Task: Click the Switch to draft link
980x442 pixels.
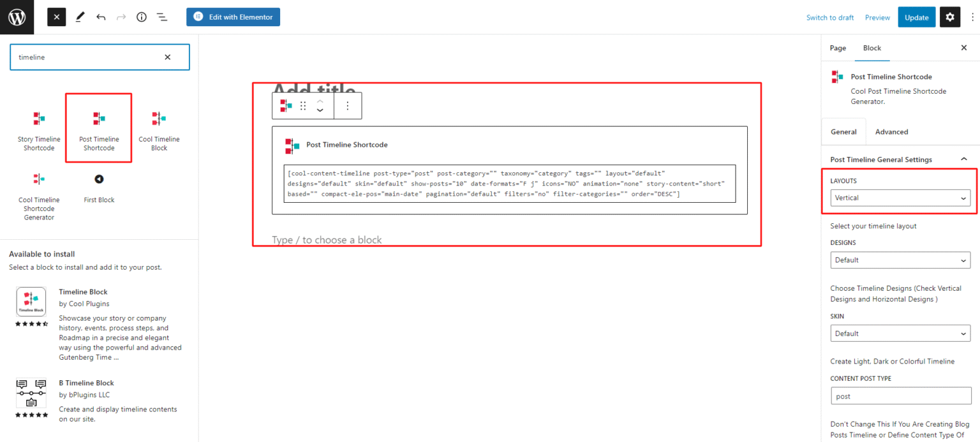Action: point(829,17)
